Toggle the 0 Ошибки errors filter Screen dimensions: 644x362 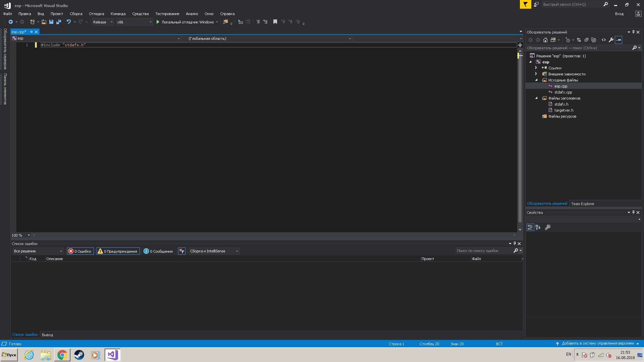pos(80,251)
